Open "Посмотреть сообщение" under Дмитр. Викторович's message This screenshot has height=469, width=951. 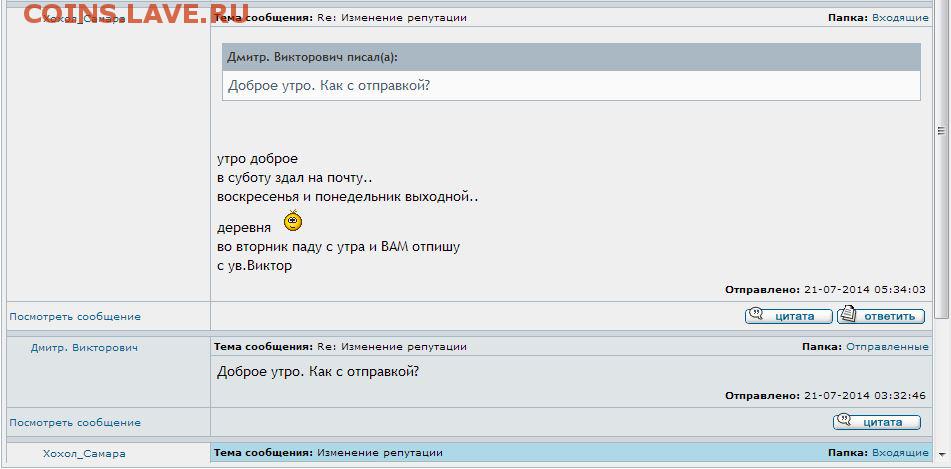(75, 422)
